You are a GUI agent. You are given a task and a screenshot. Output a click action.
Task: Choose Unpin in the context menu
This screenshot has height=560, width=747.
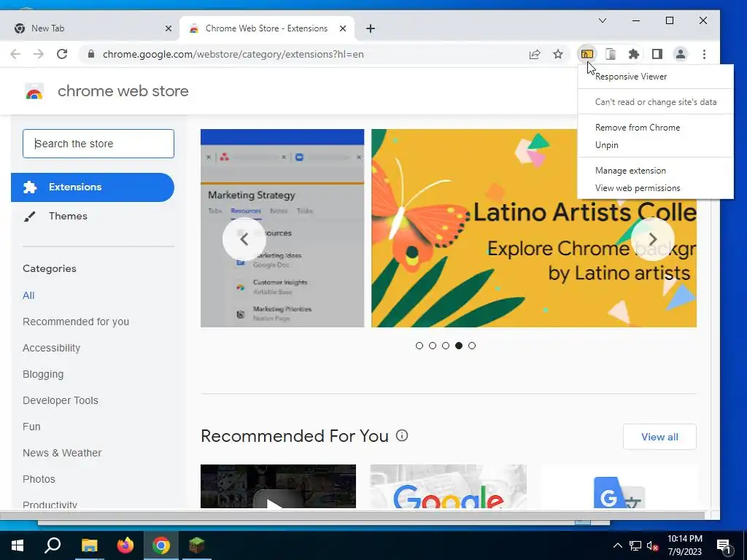(656, 145)
